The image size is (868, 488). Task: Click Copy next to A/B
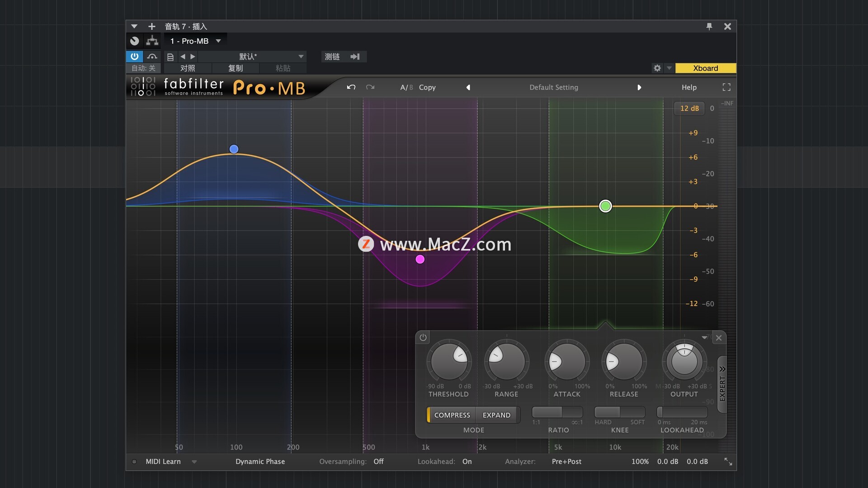click(427, 87)
